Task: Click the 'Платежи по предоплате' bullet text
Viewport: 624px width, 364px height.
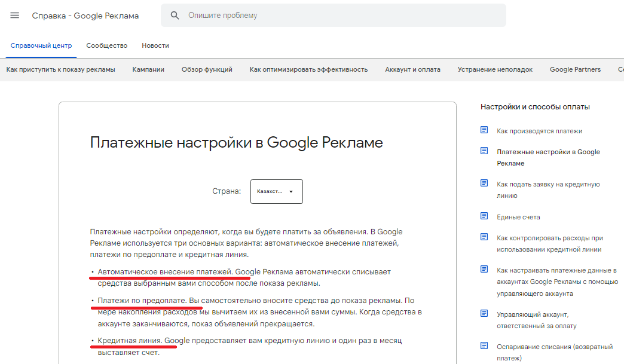Action: pyautogui.click(x=142, y=301)
